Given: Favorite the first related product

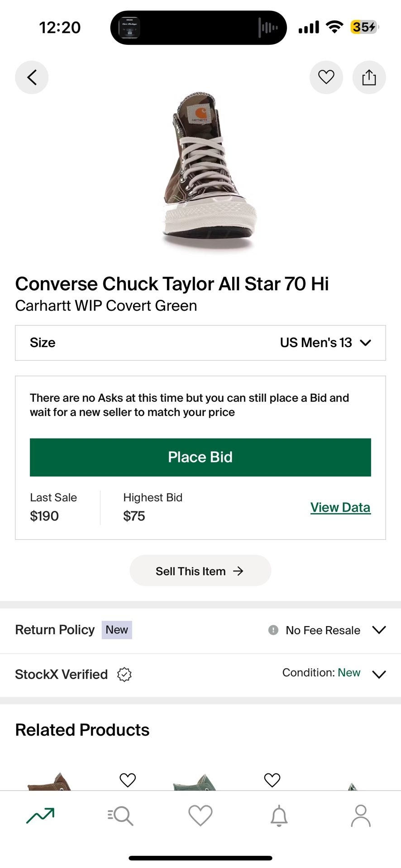Looking at the screenshot, I should [127, 779].
